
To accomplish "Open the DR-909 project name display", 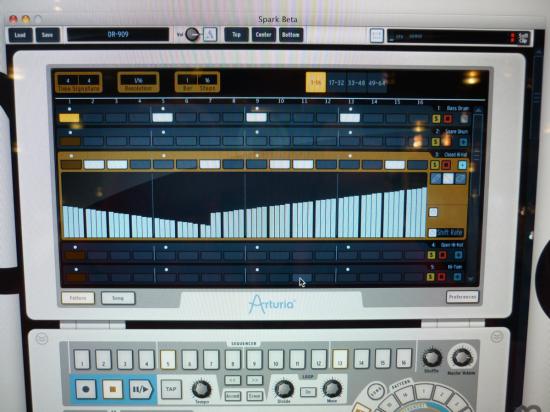I will pos(118,34).
